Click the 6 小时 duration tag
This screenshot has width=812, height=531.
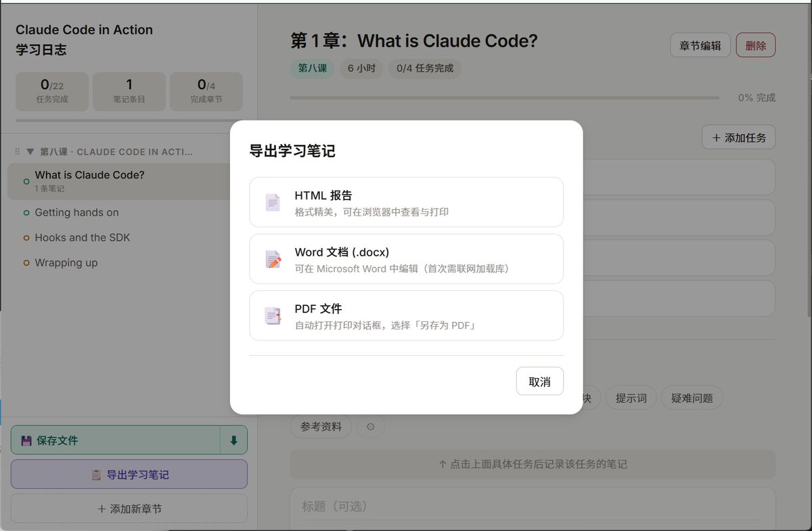362,68
